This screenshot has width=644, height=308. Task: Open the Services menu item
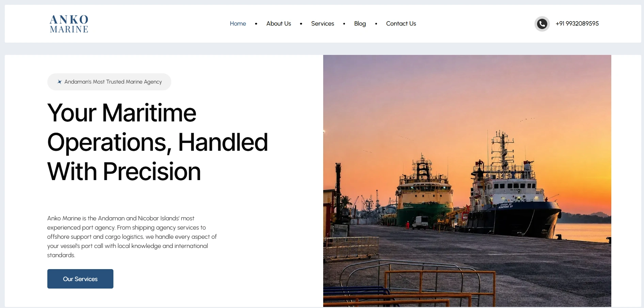323,24
